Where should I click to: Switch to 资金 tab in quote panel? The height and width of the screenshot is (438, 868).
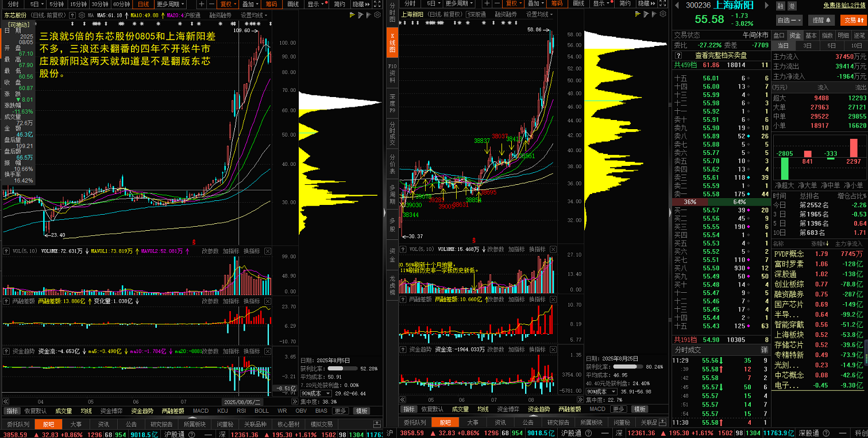(794, 35)
